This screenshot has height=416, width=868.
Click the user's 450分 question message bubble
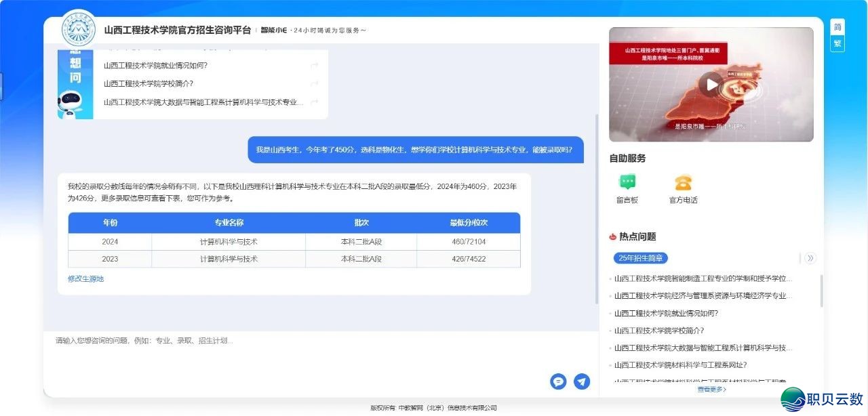416,150
